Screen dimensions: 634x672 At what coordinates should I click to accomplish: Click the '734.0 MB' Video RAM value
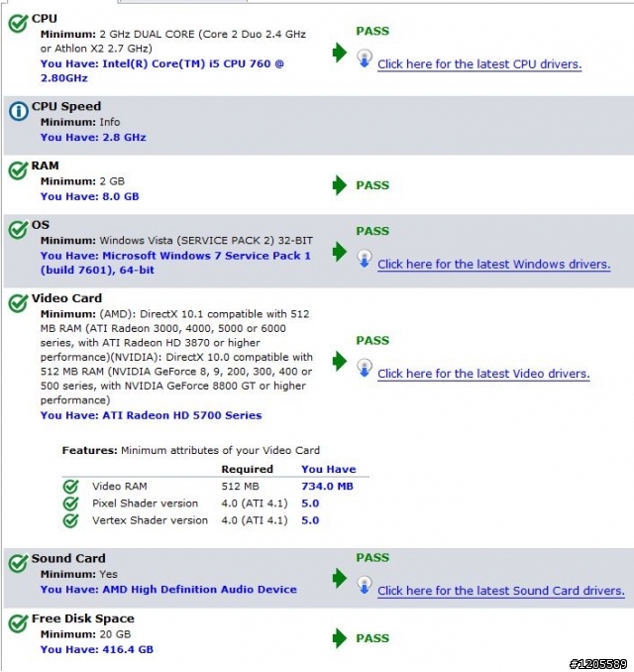(327, 487)
